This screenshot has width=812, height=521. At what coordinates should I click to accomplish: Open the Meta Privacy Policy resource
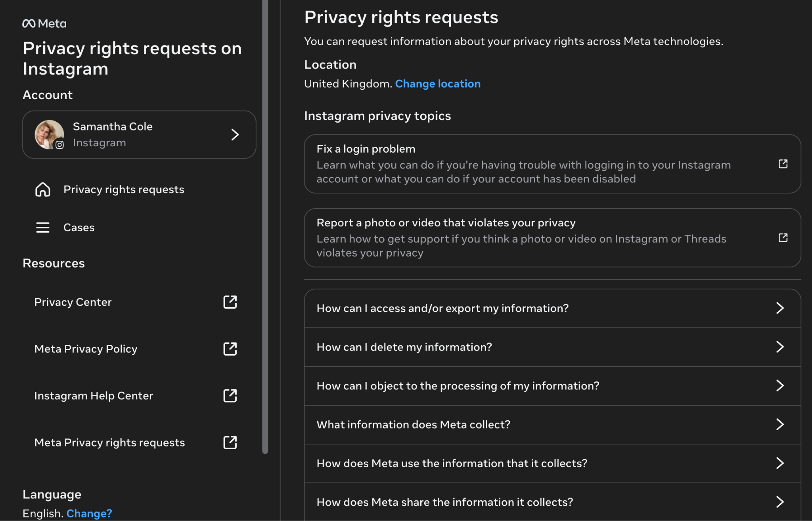point(136,349)
